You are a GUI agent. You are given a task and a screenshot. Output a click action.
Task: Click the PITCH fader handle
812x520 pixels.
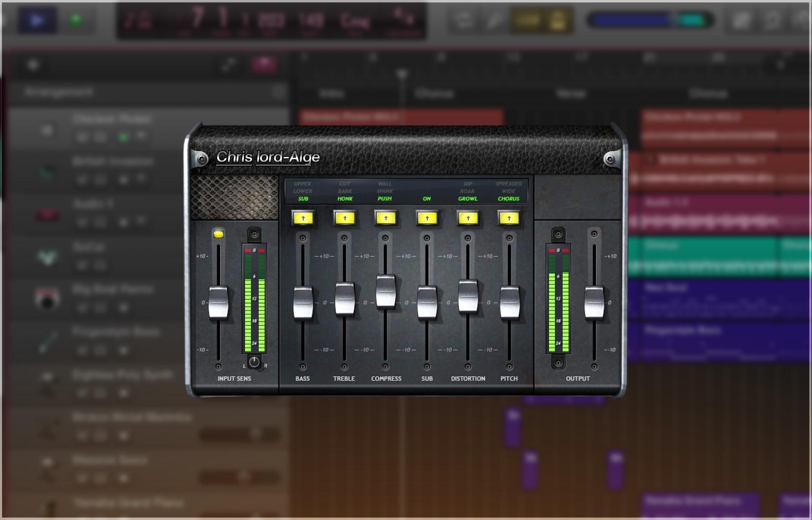pyautogui.click(x=510, y=303)
